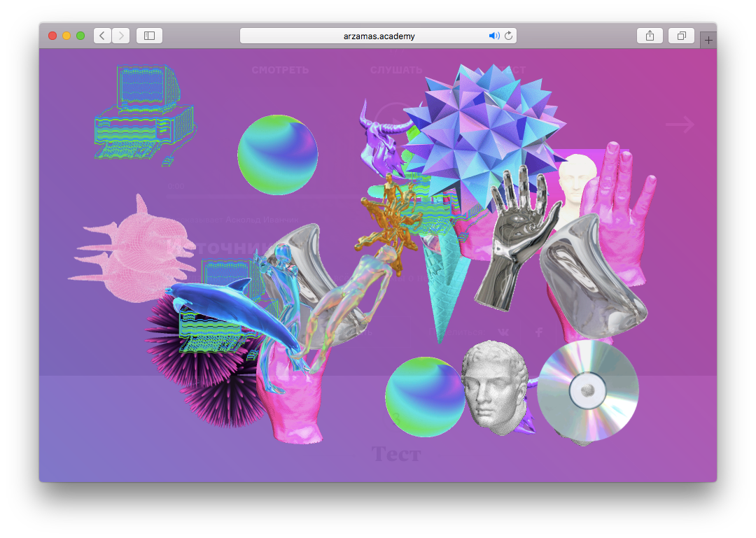Click the faint right arrow on page
This screenshot has width=756, height=538.
[680, 125]
